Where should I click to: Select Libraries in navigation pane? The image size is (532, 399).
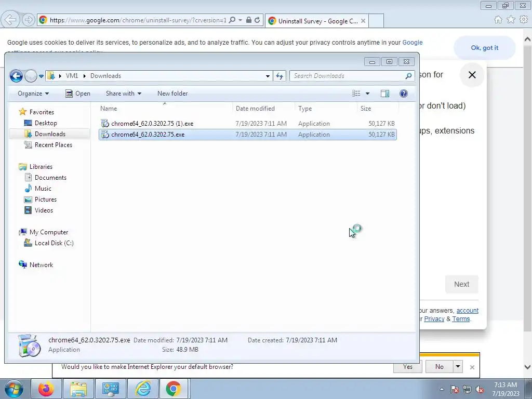point(41,167)
